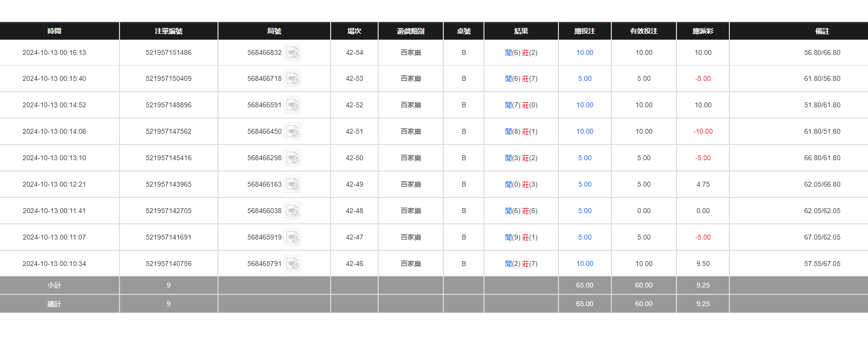This screenshot has height=337, width=868.
Task: Select bet number 521957147562
Action: (x=169, y=132)
